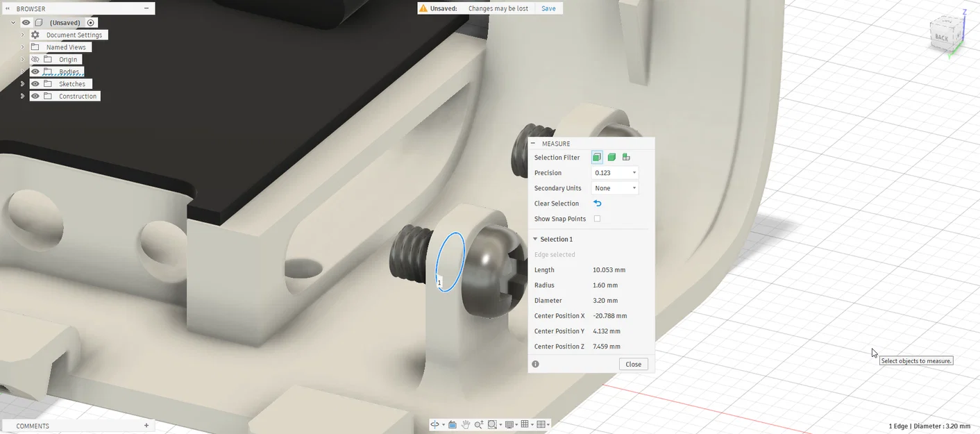
Task: Click the Grid and Snaps icon
Action: 525,424
